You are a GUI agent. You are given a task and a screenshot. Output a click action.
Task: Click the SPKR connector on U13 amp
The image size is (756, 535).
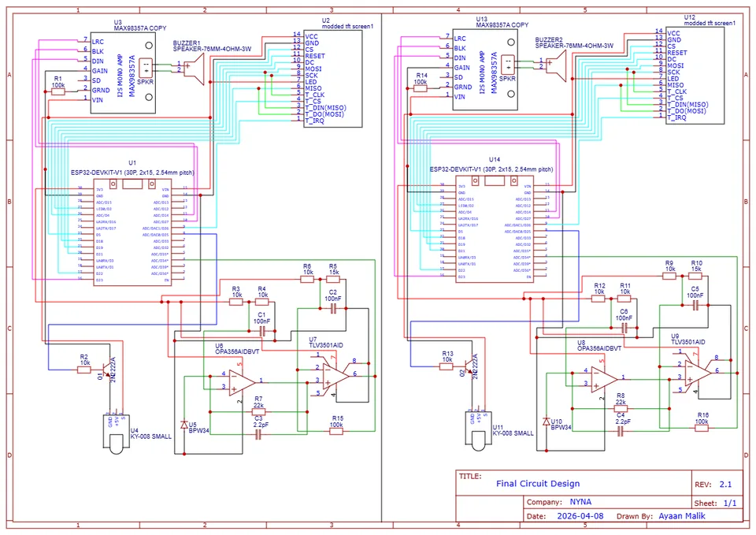[508, 64]
